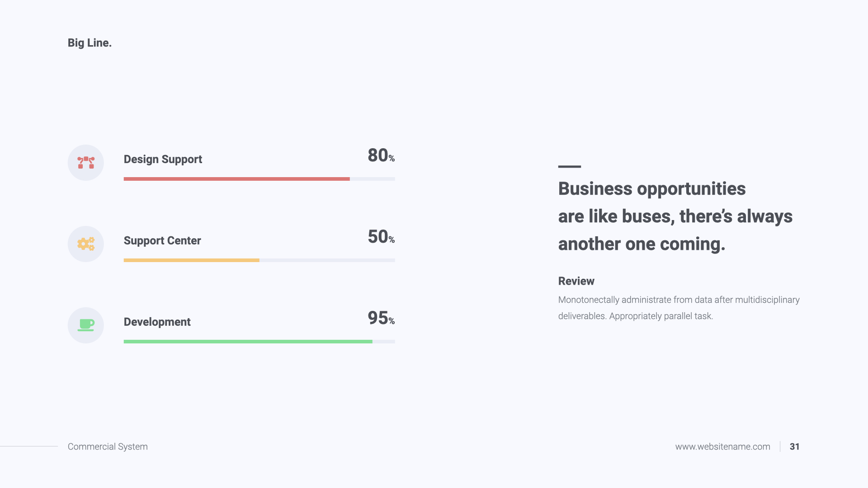Click the Design Support vector nodes icon
Viewport: 868px width, 488px height.
[86, 163]
